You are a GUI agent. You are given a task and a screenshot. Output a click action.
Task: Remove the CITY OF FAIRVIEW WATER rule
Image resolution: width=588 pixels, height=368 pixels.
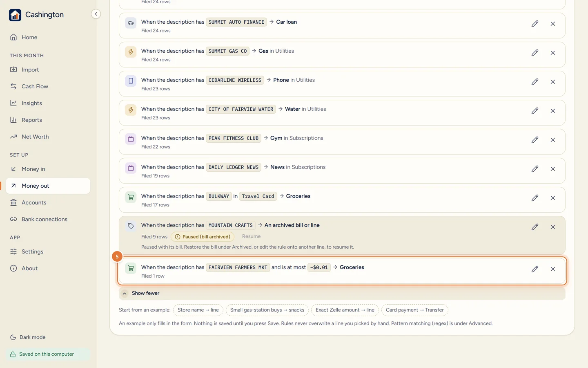pos(553,111)
